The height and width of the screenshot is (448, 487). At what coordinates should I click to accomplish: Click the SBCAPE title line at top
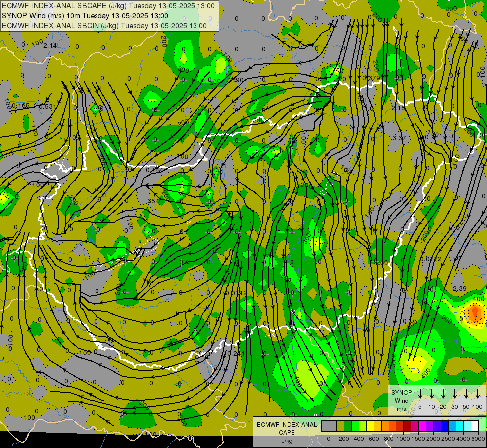tap(108, 6)
